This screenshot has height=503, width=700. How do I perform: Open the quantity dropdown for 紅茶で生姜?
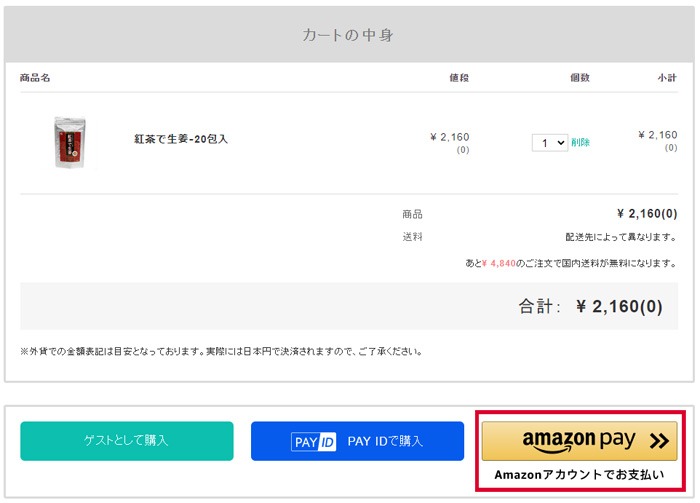pyautogui.click(x=550, y=143)
